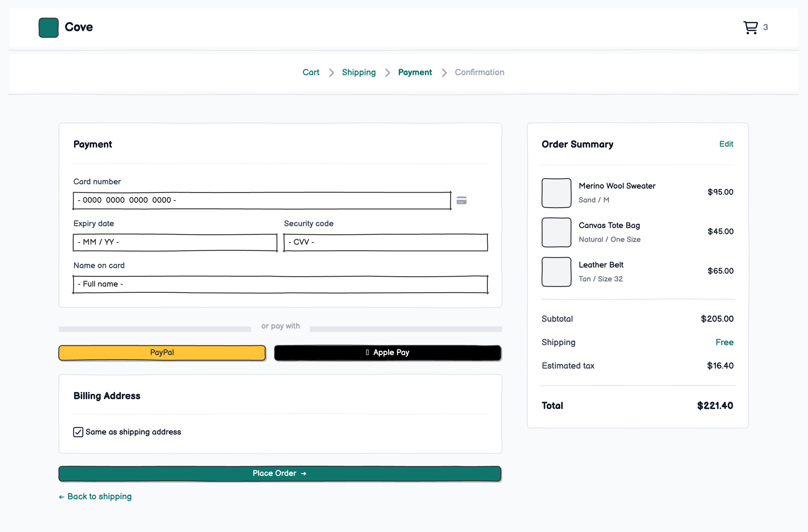Open Merino Wool Sweater thumbnail

point(557,193)
